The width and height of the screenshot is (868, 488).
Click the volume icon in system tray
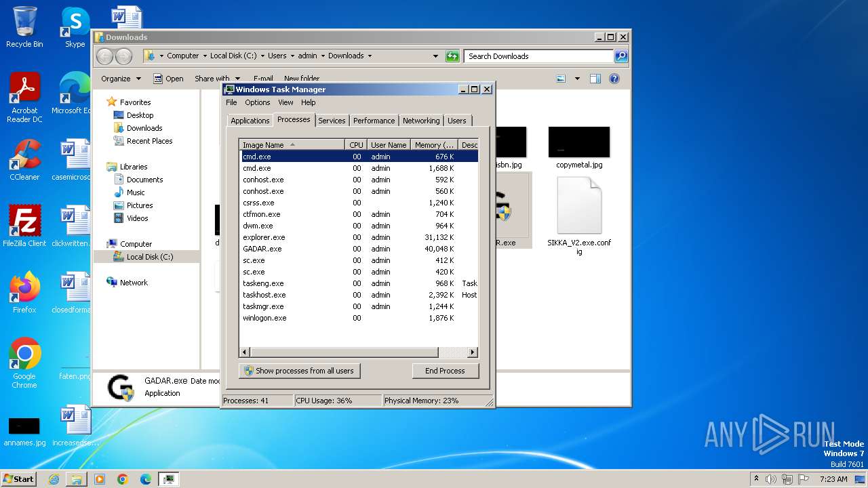pos(771,479)
